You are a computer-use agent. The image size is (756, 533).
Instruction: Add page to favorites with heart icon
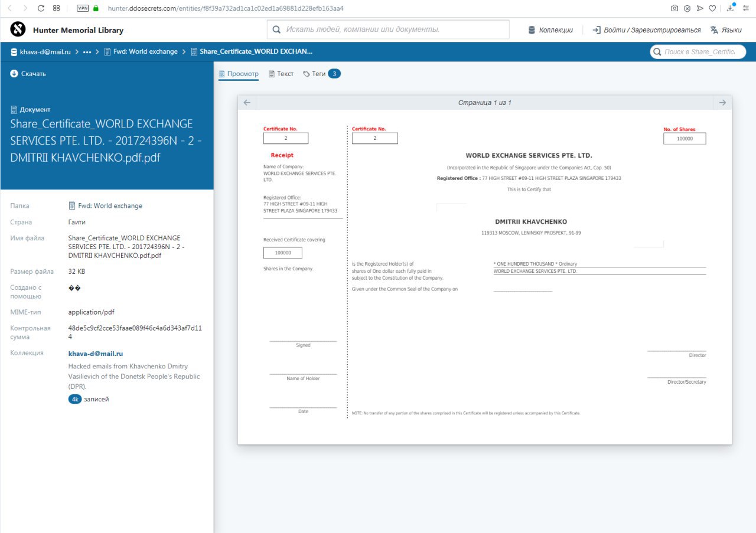pos(712,8)
